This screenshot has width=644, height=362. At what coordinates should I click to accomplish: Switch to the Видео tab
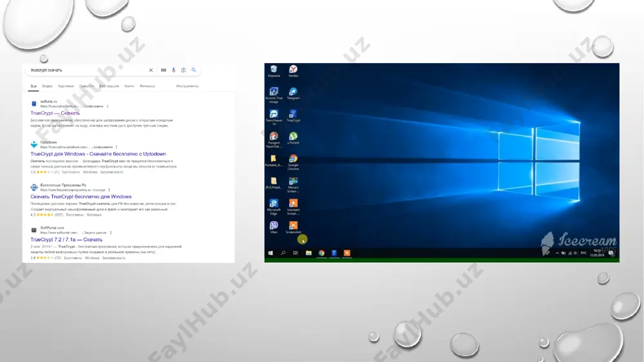tap(47, 86)
